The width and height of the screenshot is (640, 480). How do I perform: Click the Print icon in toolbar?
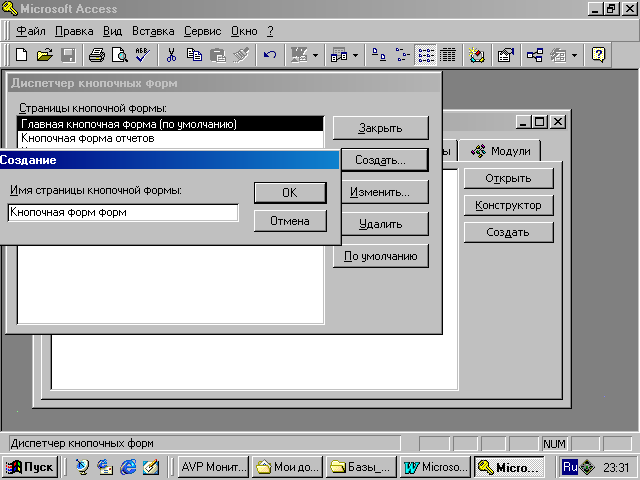(x=97, y=54)
